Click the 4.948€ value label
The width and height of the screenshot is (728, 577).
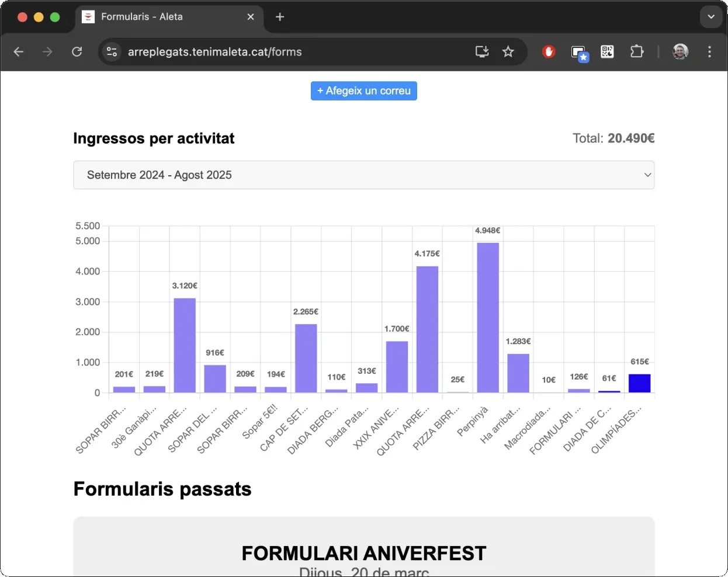(488, 231)
